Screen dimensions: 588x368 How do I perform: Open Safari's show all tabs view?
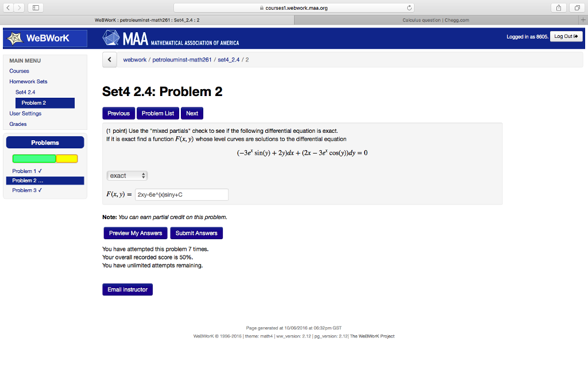578,8
